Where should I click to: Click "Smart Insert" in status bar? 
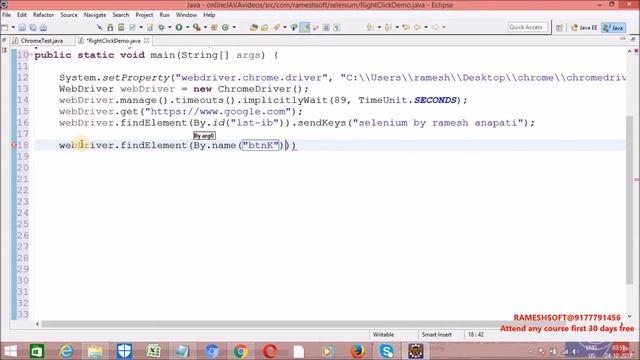pyautogui.click(x=436, y=334)
